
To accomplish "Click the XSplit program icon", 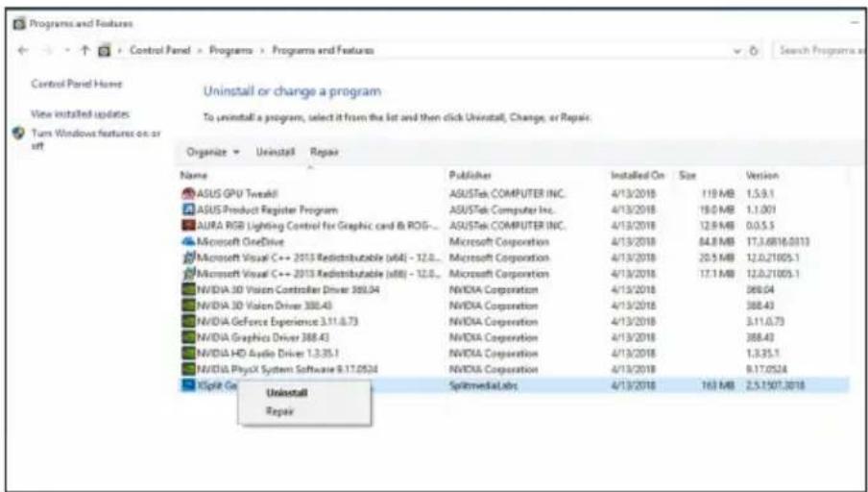I will [189, 385].
